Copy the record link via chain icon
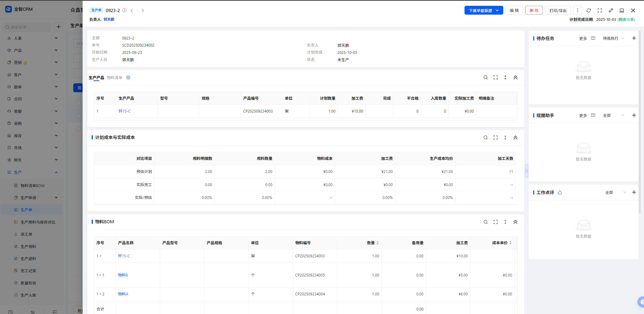 (611, 10)
